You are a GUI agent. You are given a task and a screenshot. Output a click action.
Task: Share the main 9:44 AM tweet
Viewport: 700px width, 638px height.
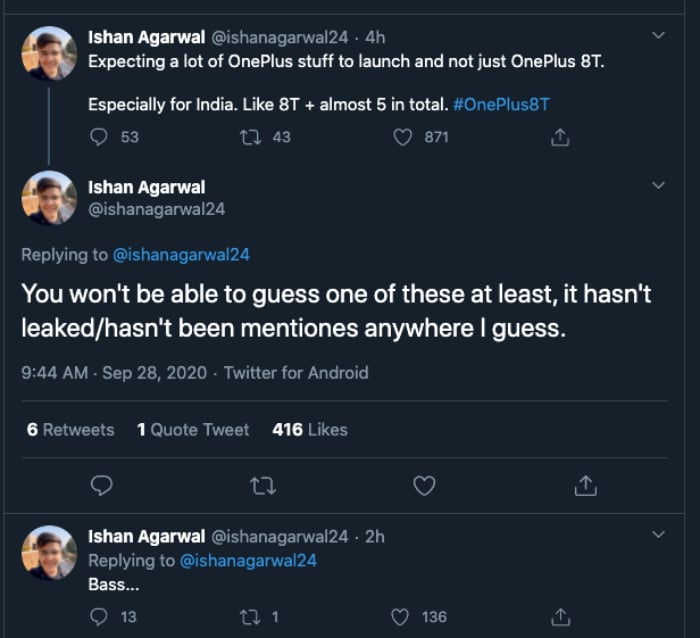click(x=586, y=485)
